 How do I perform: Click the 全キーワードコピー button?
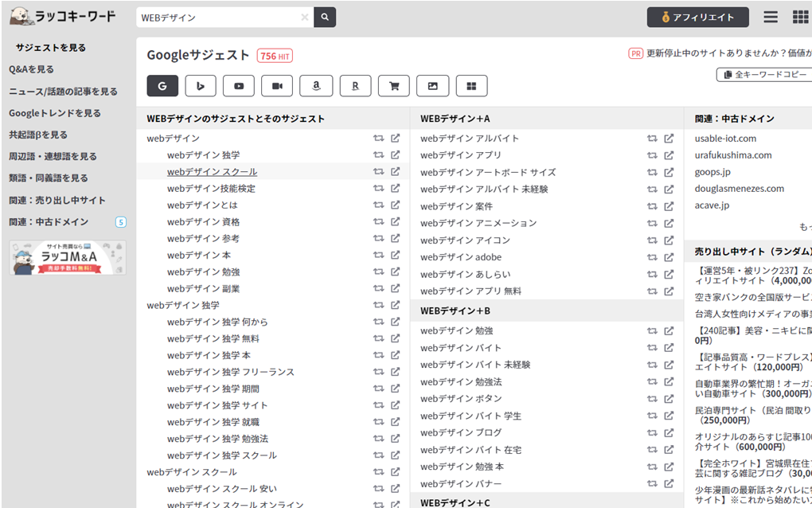767,75
